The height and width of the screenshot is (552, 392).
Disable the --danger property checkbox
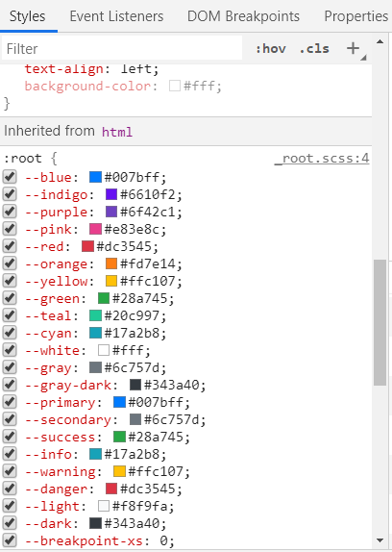(x=10, y=489)
